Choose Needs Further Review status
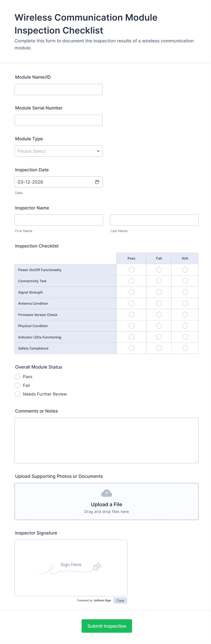Image resolution: width=211 pixels, height=644 pixels. (17, 394)
